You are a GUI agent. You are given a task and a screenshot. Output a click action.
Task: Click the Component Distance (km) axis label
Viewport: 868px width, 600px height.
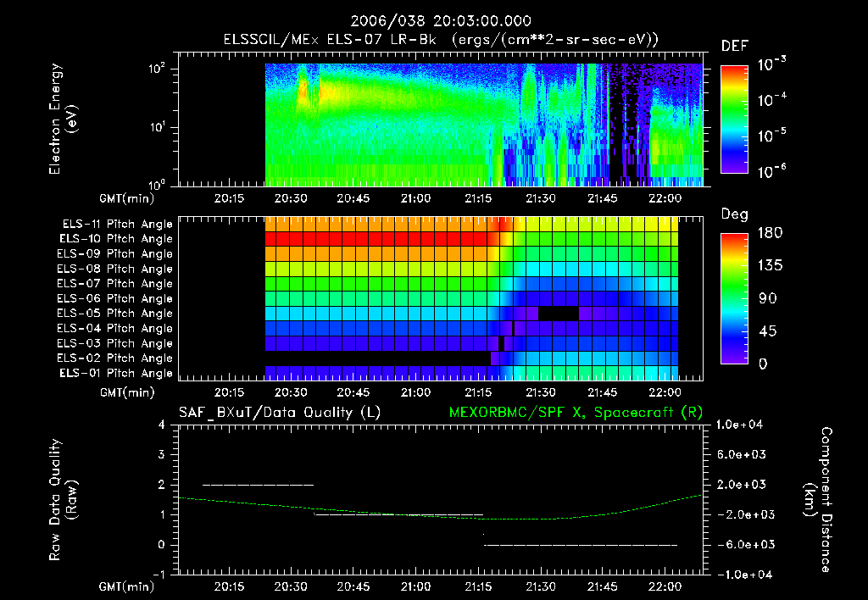coord(818,500)
